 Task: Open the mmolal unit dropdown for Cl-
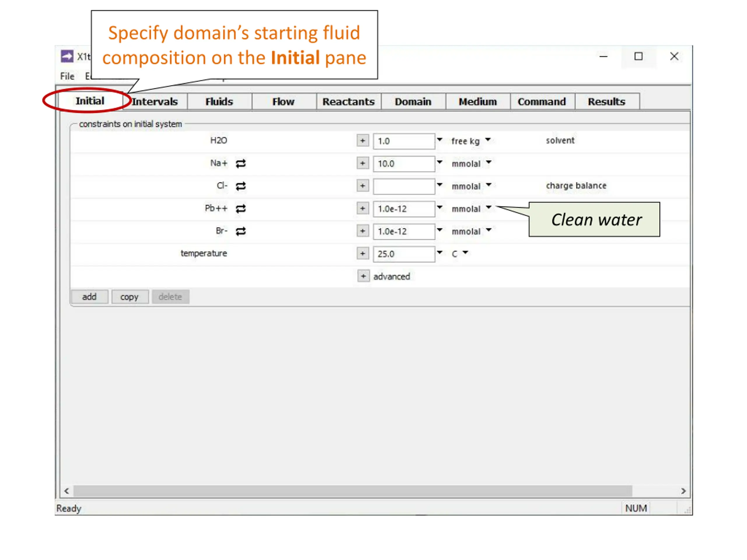pos(489,185)
